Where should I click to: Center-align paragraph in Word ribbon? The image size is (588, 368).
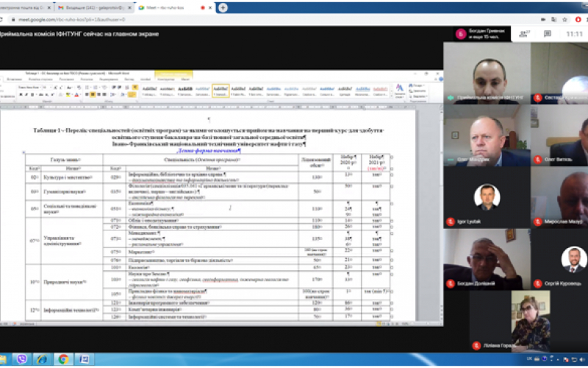[93, 95]
